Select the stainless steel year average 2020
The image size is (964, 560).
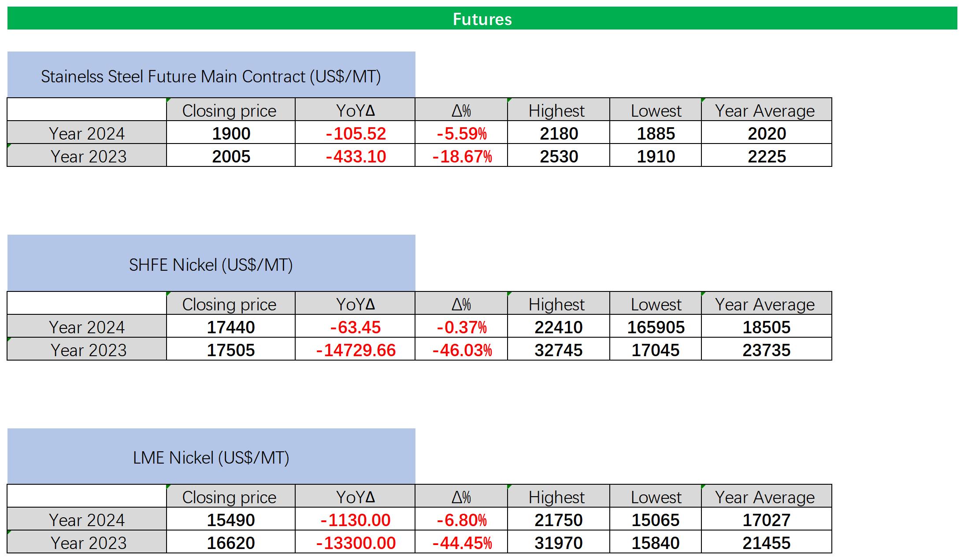click(767, 133)
